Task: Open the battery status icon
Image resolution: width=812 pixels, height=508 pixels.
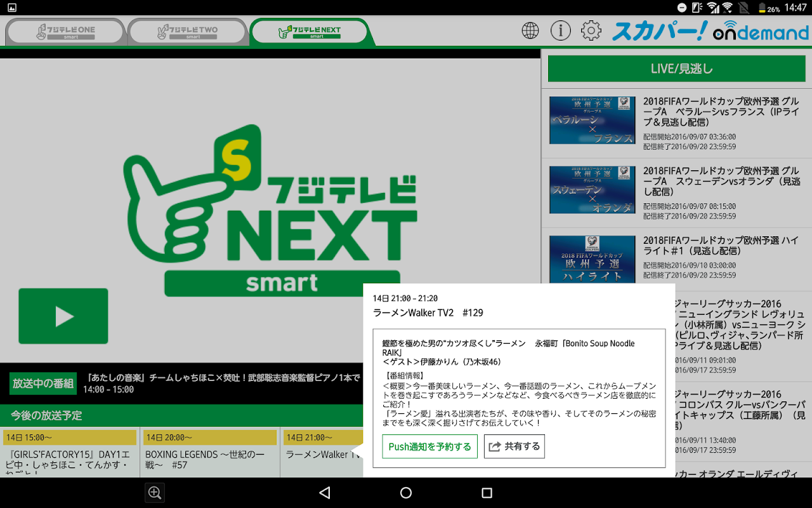Action: pos(762,8)
